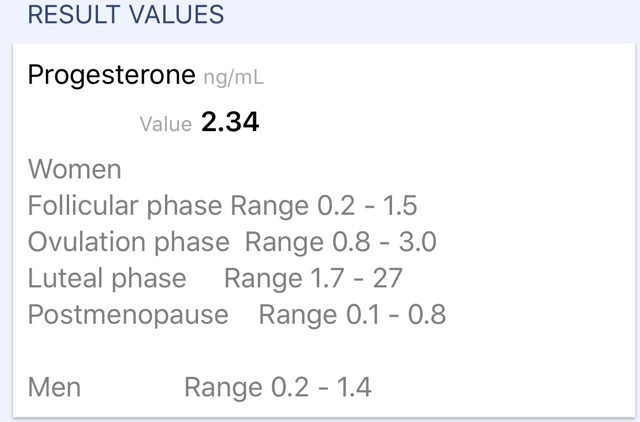The image size is (640, 422).
Task: Click the Ovulation phase label
Action: (129, 242)
